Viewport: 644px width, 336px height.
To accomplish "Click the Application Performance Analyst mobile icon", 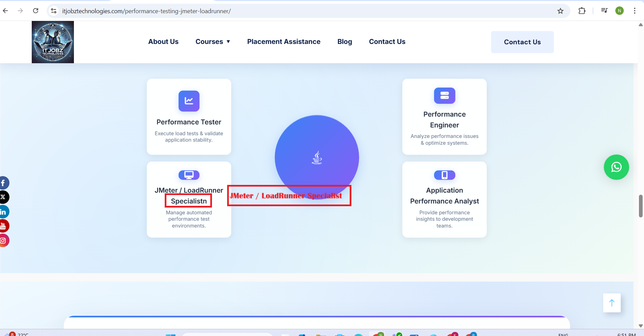I will point(444,175).
